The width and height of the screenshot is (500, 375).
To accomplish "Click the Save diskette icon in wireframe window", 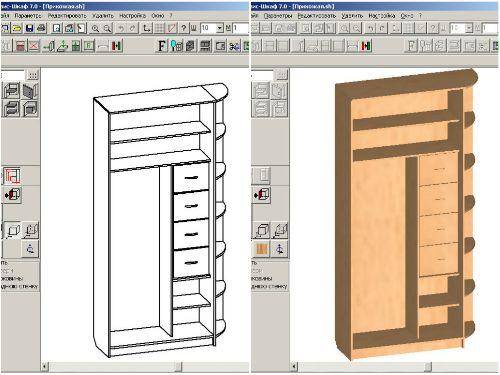I will (x=30, y=28).
